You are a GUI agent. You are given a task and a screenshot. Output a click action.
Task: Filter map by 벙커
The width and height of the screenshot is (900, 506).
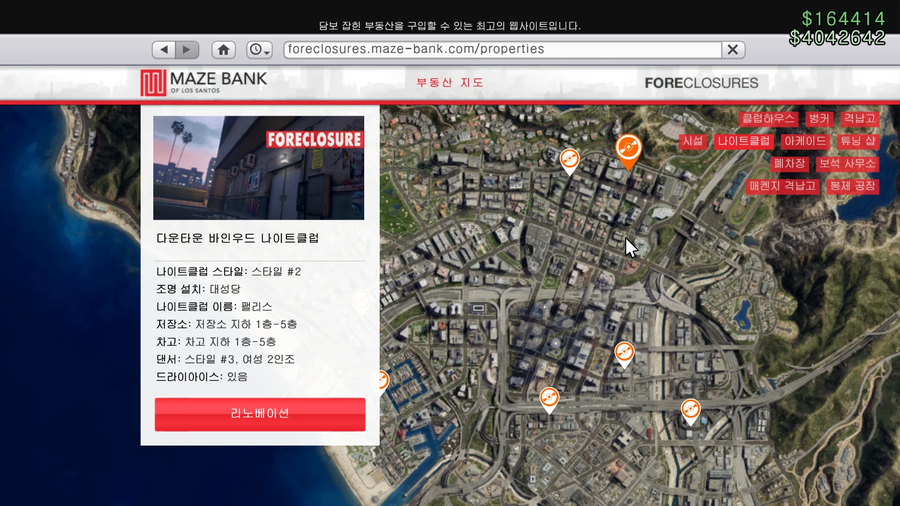pos(819,119)
